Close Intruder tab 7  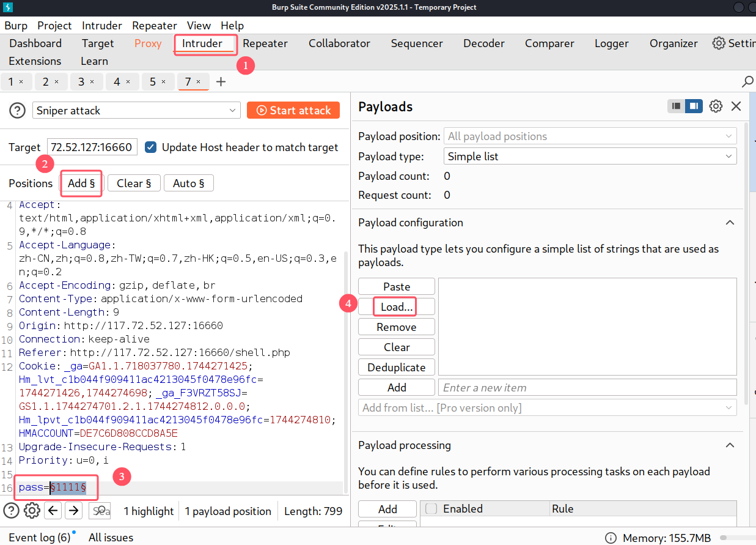(x=198, y=81)
